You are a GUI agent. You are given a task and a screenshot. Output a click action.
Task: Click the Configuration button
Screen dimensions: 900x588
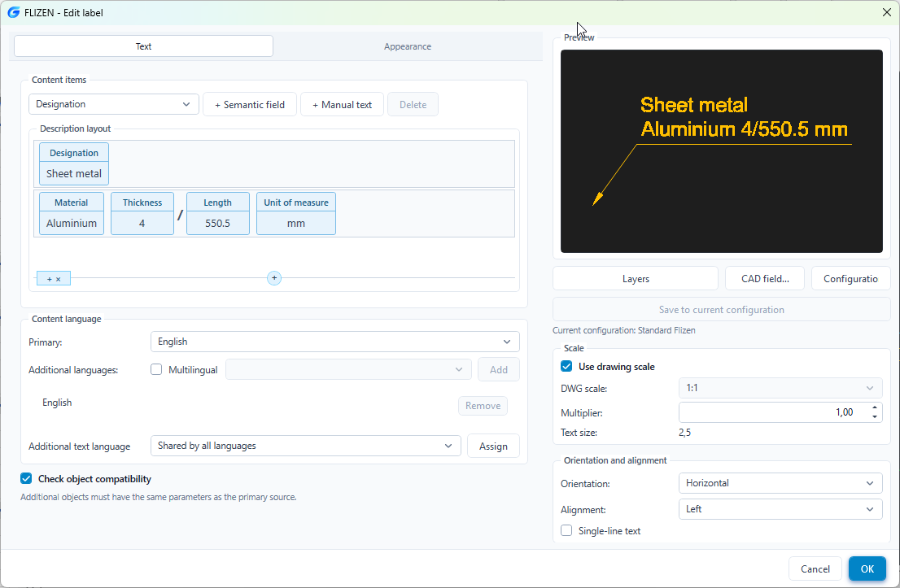point(850,279)
